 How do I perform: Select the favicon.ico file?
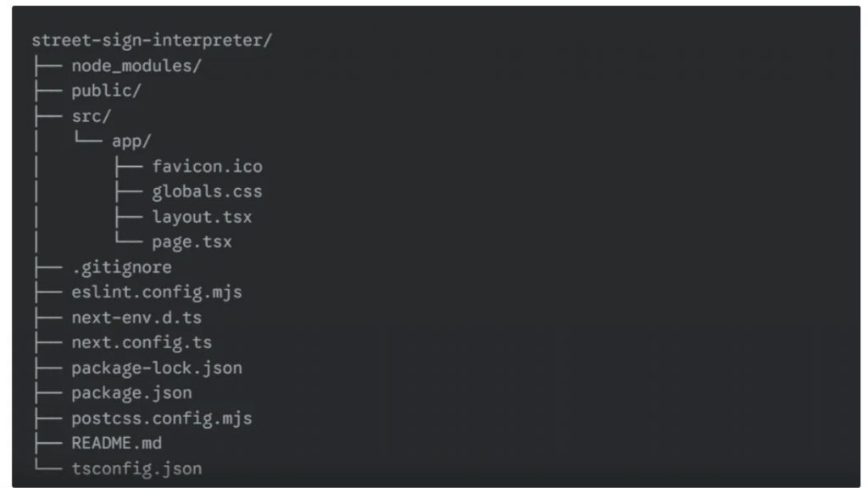pos(207,167)
